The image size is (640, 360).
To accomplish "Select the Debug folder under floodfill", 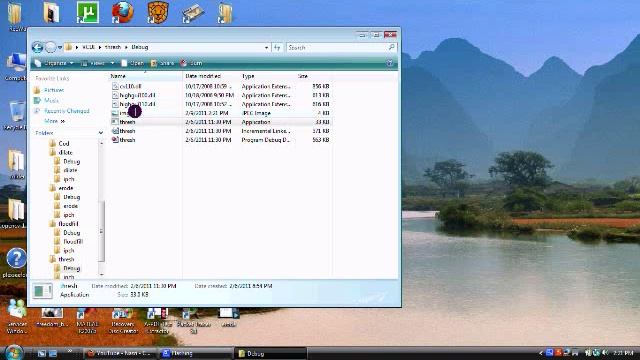I will point(67,233).
